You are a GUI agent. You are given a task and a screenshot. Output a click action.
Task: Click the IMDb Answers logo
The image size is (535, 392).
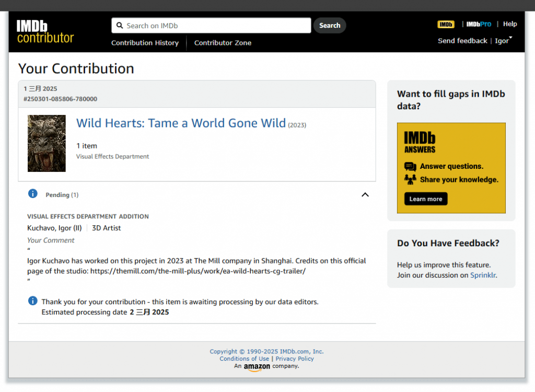pyautogui.click(x=420, y=142)
